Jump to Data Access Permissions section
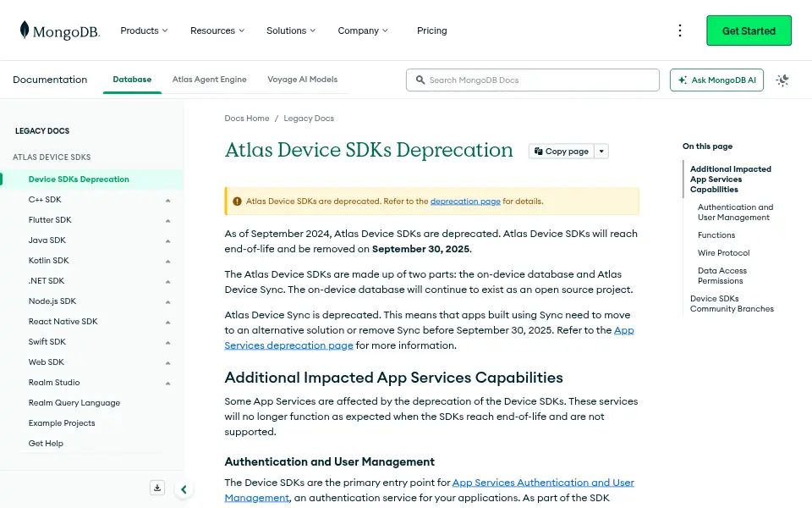 click(x=721, y=276)
